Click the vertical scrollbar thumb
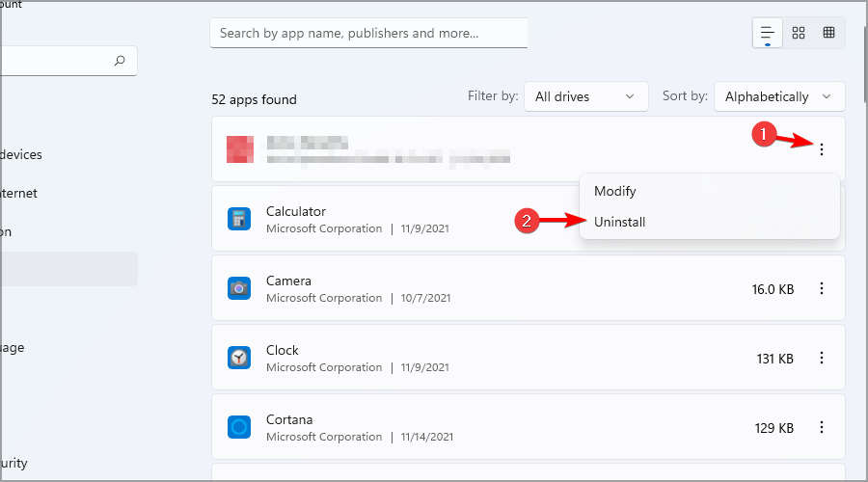 coord(865,64)
